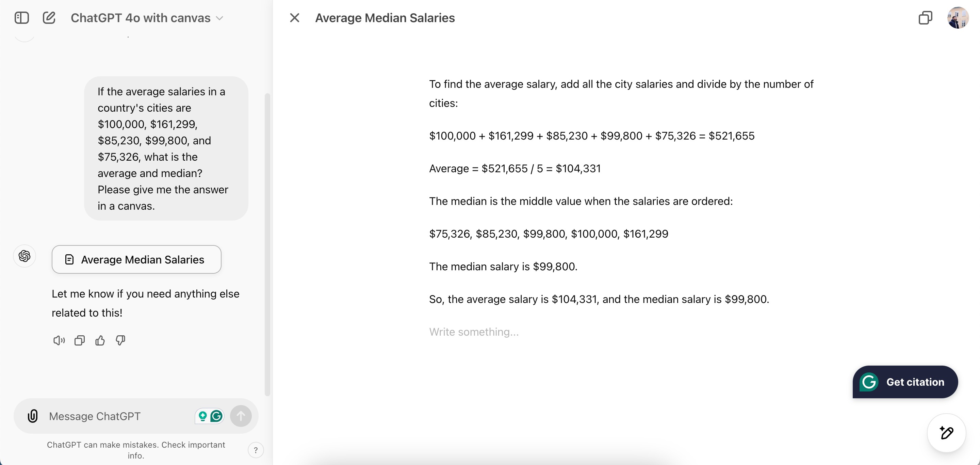Click the green lightbulb extension icon in message box
This screenshot has width=980, height=465.
click(x=203, y=416)
